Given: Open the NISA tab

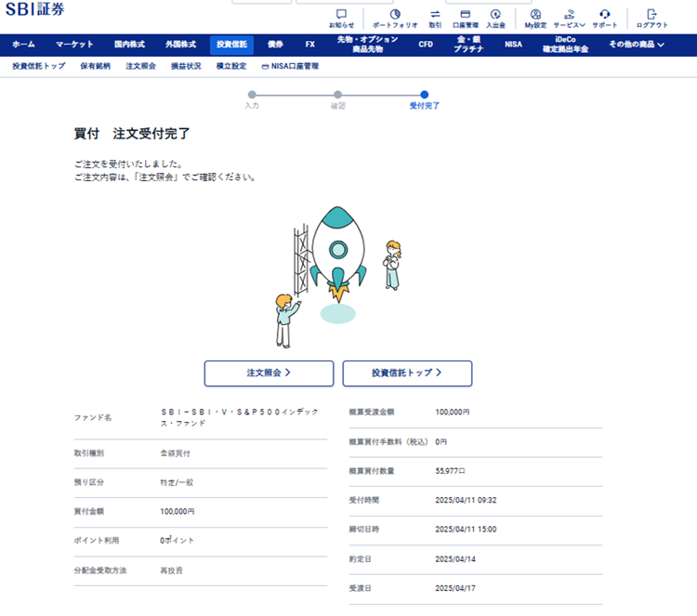Looking at the screenshot, I should click(x=513, y=45).
